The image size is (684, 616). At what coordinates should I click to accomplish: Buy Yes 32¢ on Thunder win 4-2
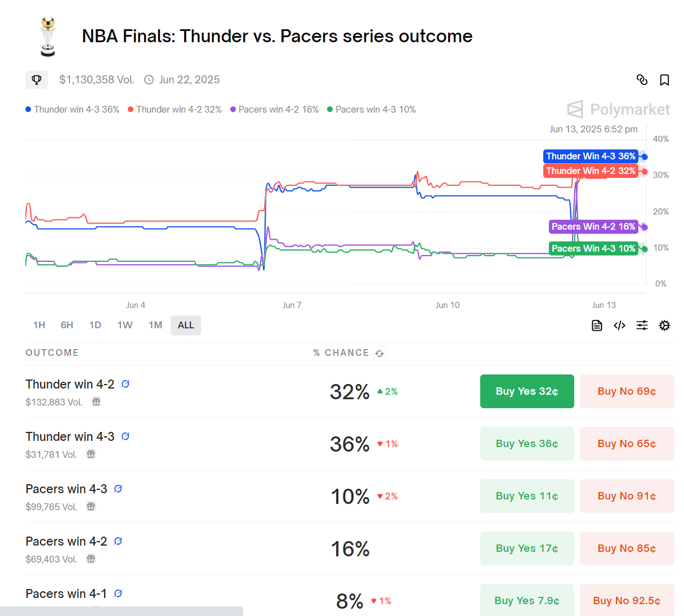click(x=527, y=391)
